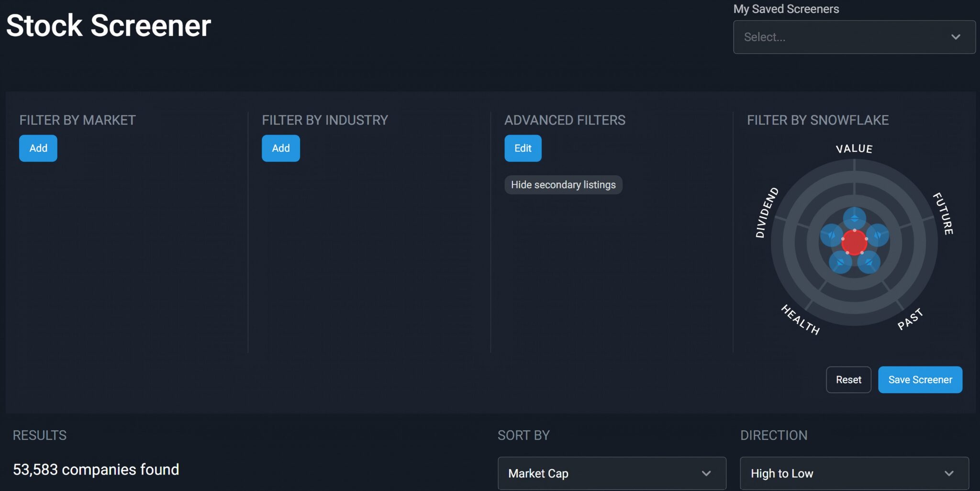Screen dimensions: 980x491
Task: Click the Value handle on the snowflake
Action: [x=854, y=218]
